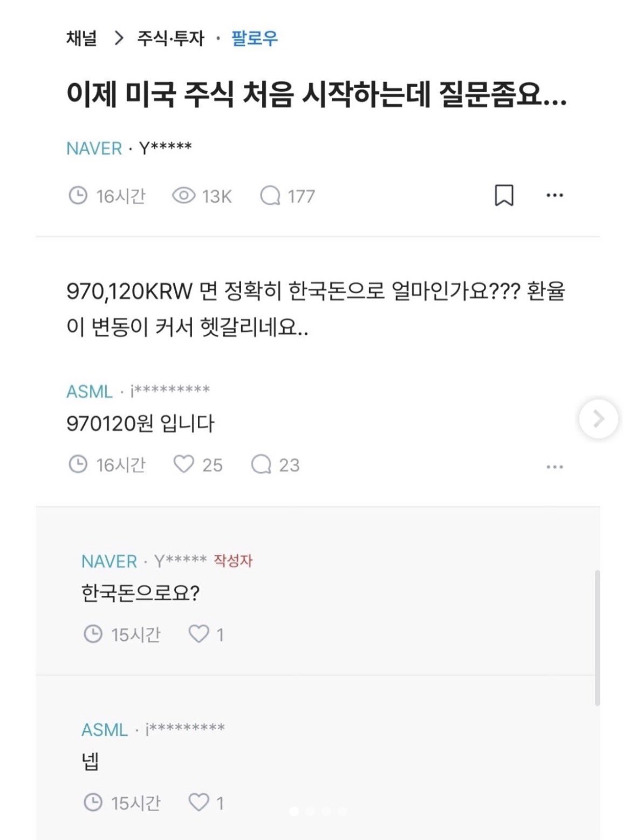
Task: Open the post's 177 comments icon
Action: [x=270, y=195]
